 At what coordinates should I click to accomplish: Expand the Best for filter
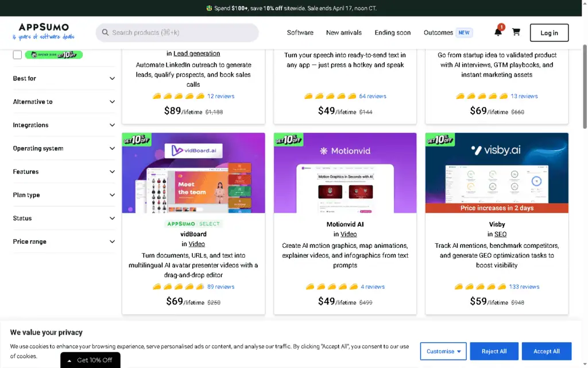(x=64, y=78)
